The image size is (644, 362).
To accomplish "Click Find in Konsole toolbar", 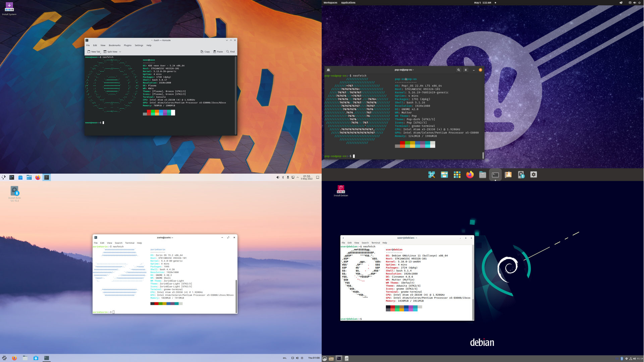I will coord(230,52).
